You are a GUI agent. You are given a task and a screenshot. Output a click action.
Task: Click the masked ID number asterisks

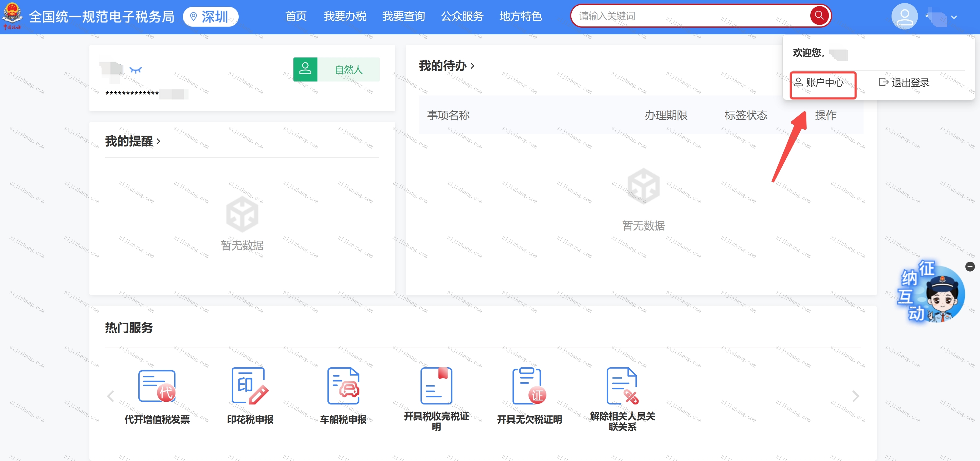pyautogui.click(x=132, y=94)
